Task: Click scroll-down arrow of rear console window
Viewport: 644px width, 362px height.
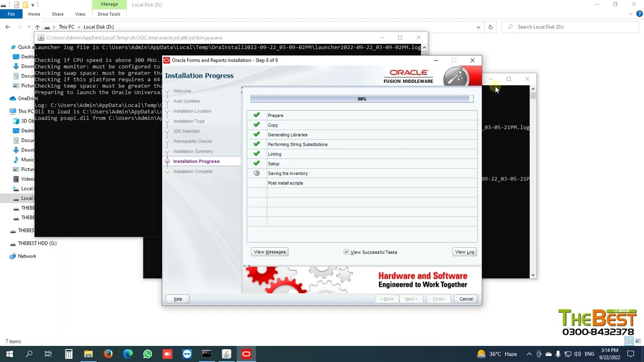Action: [533, 275]
